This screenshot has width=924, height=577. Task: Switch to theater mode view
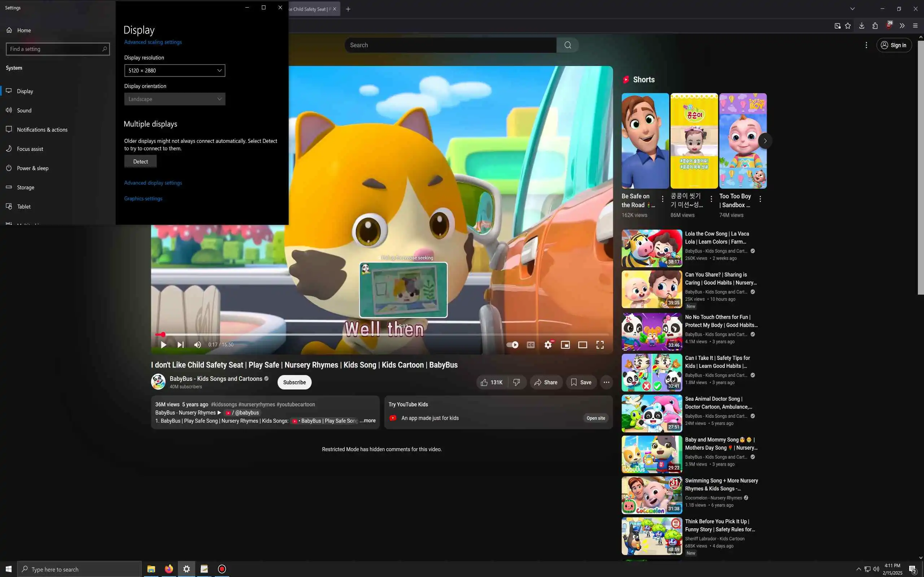(x=582, y=345)
